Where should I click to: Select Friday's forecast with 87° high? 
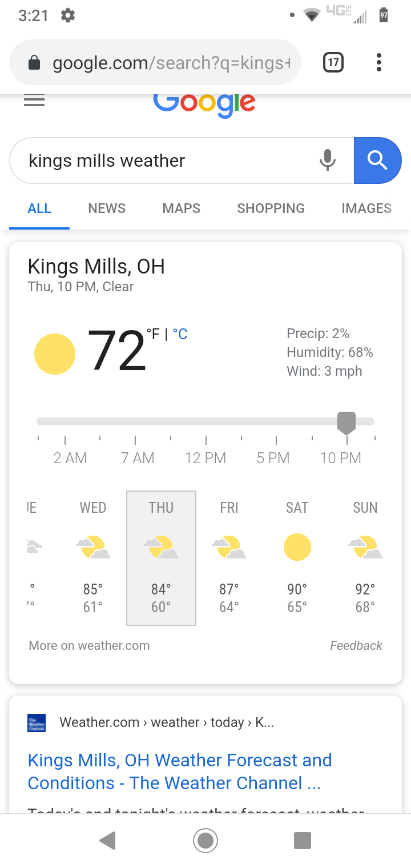(x=229, y=557)
